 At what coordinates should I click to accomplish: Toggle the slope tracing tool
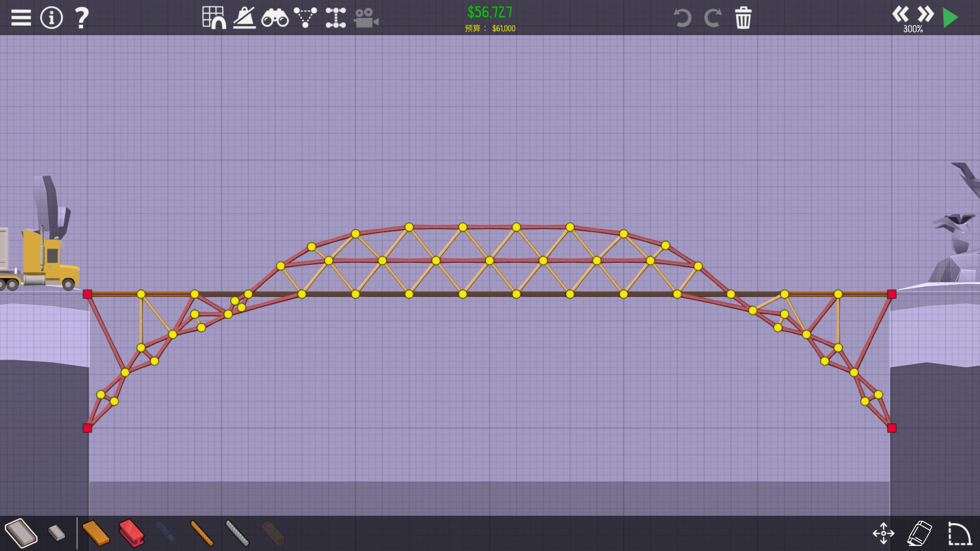coord(244,18)
